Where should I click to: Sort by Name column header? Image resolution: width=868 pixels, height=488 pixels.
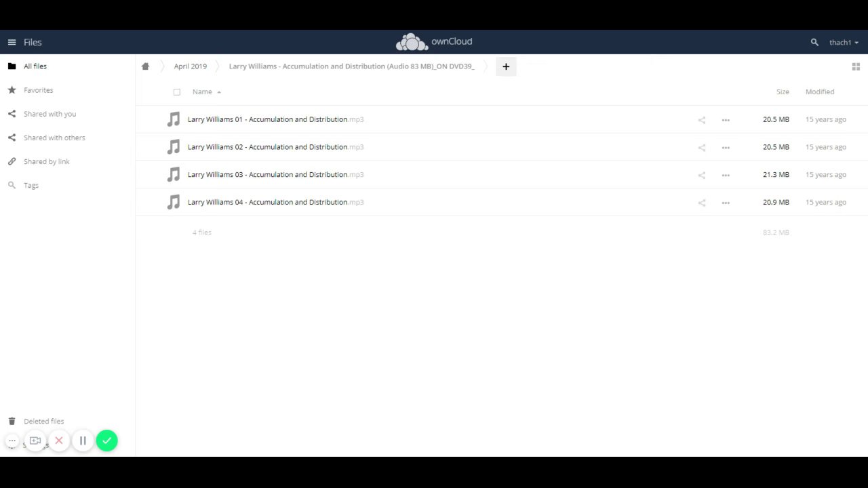coord(202,91)
